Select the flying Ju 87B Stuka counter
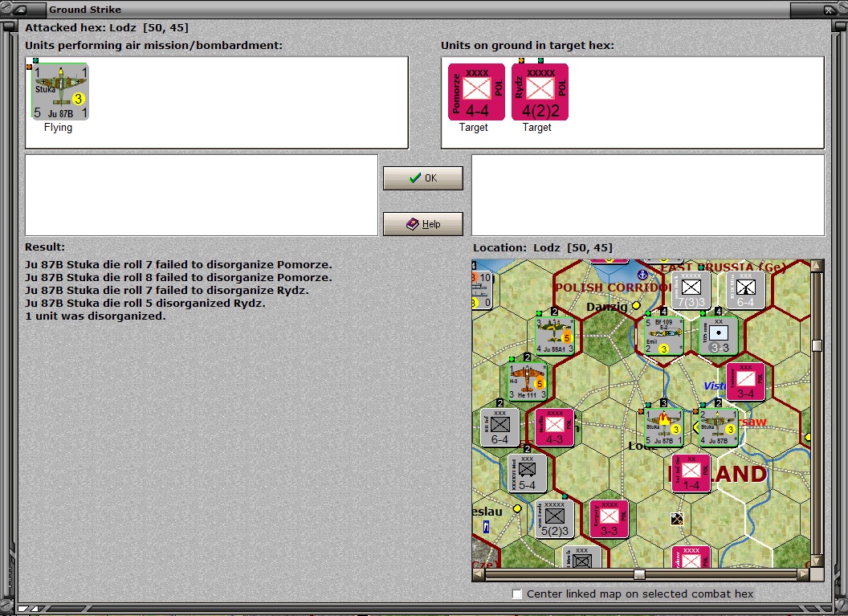Screen dimensions: 848x616 pyautogui.click(x=60, y=92)
